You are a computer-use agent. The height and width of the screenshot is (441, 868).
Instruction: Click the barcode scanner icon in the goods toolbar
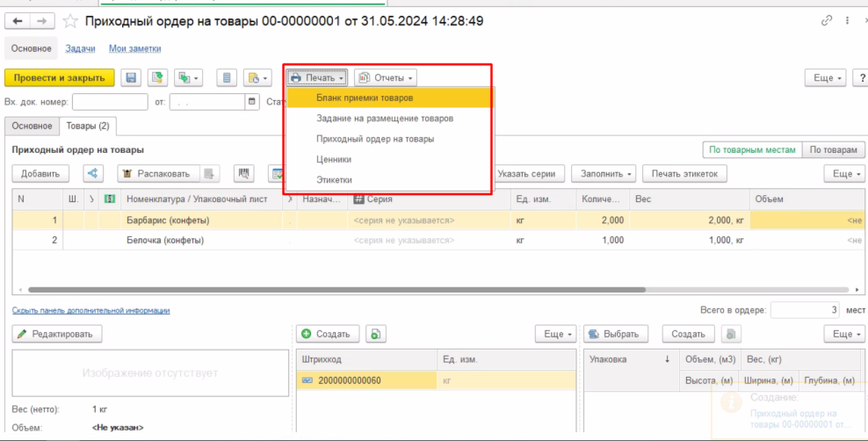coord(245,174)
